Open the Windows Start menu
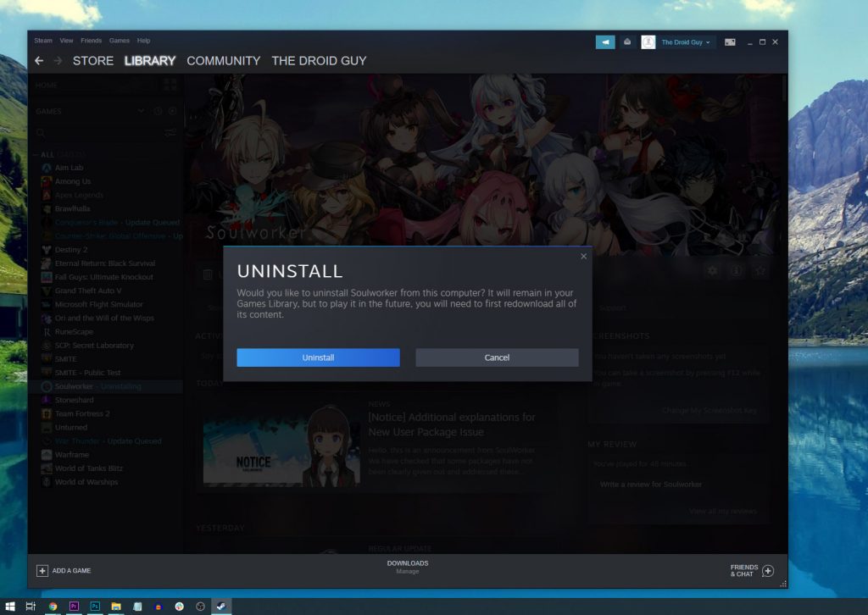 click(10, 607)
